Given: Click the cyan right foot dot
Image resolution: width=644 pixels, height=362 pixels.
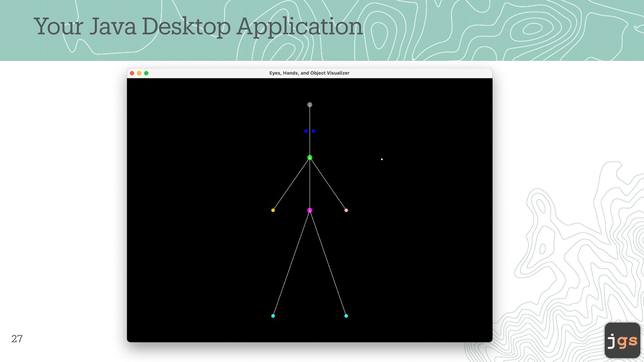Looking at the screenshot, I should click(x=346, y=316).
